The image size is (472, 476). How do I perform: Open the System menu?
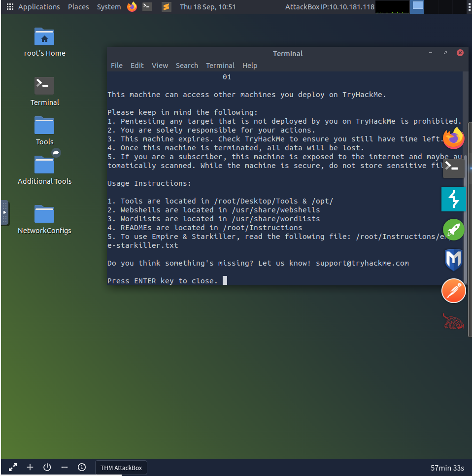pos(109,7)
